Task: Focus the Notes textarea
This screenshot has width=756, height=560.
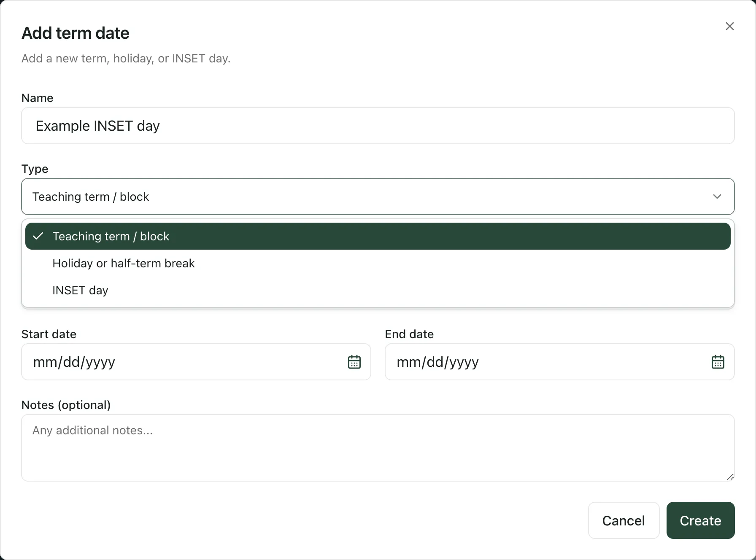Action: click(x=378, y=448)
